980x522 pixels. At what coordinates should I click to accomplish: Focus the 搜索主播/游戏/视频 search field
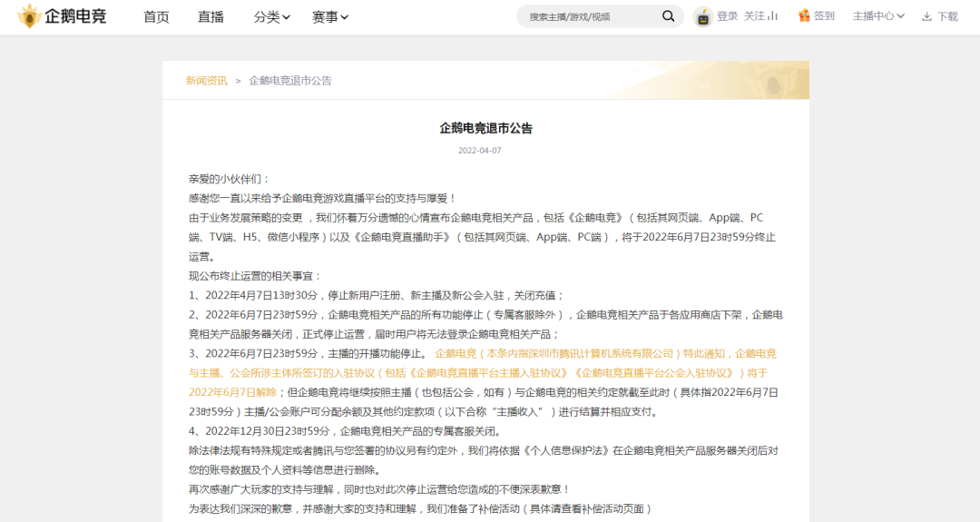click(x=590, y=16)
